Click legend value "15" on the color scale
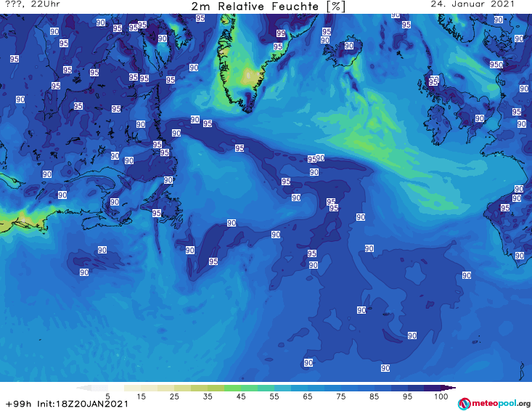This screenshot has height=411, width=532. (x=141, y=396)
